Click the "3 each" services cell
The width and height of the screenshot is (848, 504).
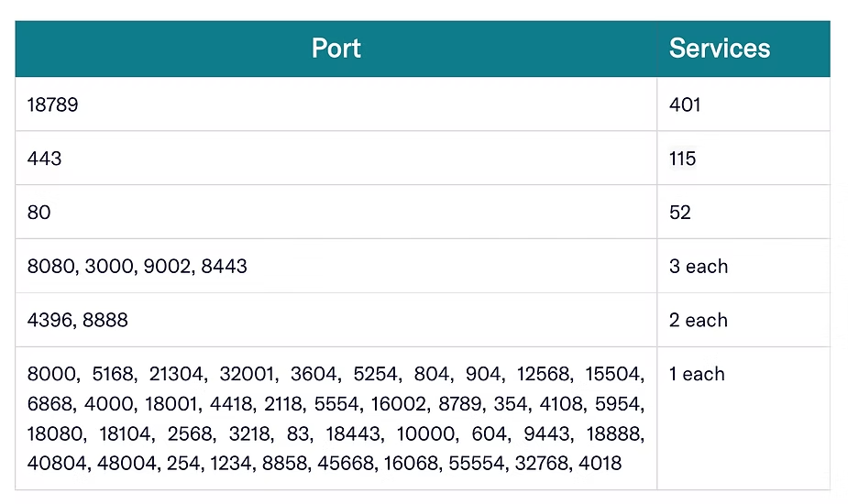[x=699, y=267]
